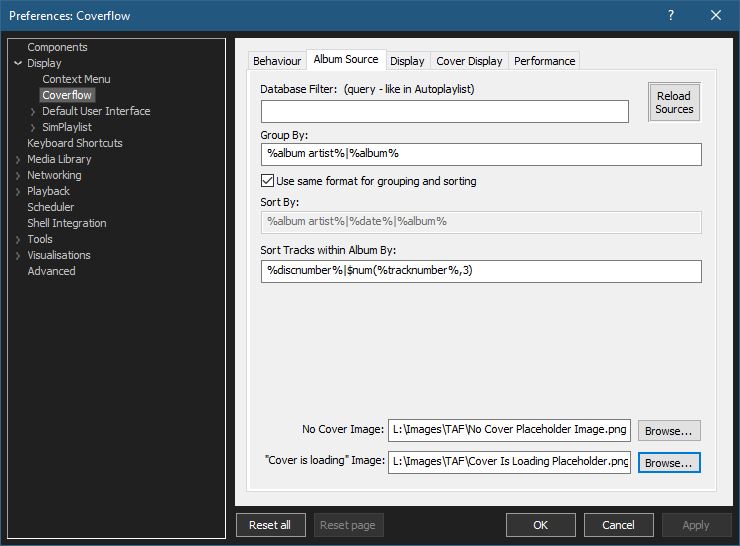The height and width of the screenshot is (546, 740).
Task: Select Keyboard Shortcuts in the tree
Action: pos(75,143)
